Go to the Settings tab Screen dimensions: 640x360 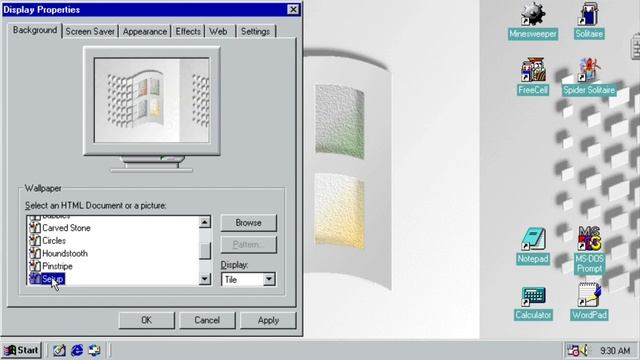click(255, 31)
